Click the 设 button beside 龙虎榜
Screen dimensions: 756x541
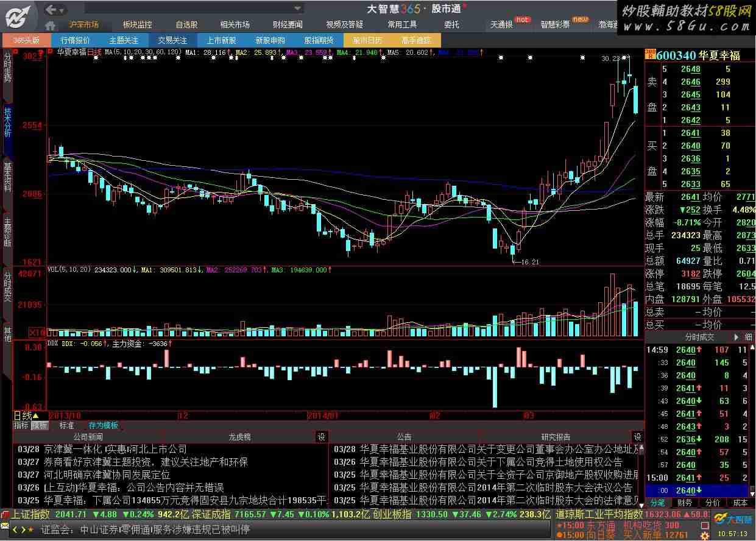tap(322, 437)
